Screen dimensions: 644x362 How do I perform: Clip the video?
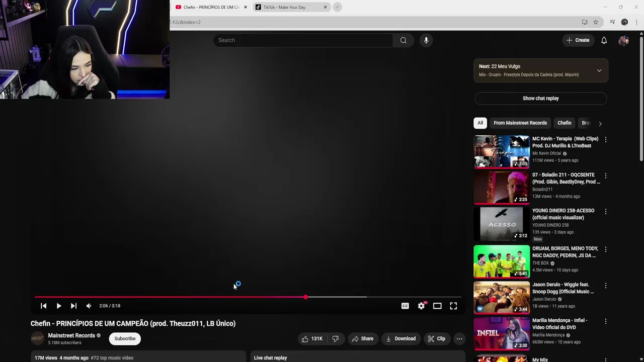click(436, 339)
